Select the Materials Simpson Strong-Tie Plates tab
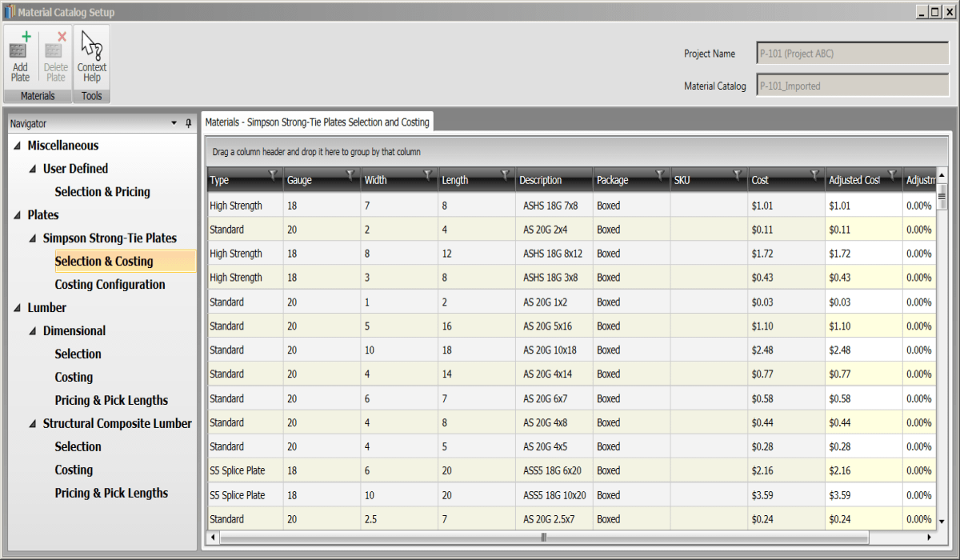Screen dimensions: 960x560 317,122
